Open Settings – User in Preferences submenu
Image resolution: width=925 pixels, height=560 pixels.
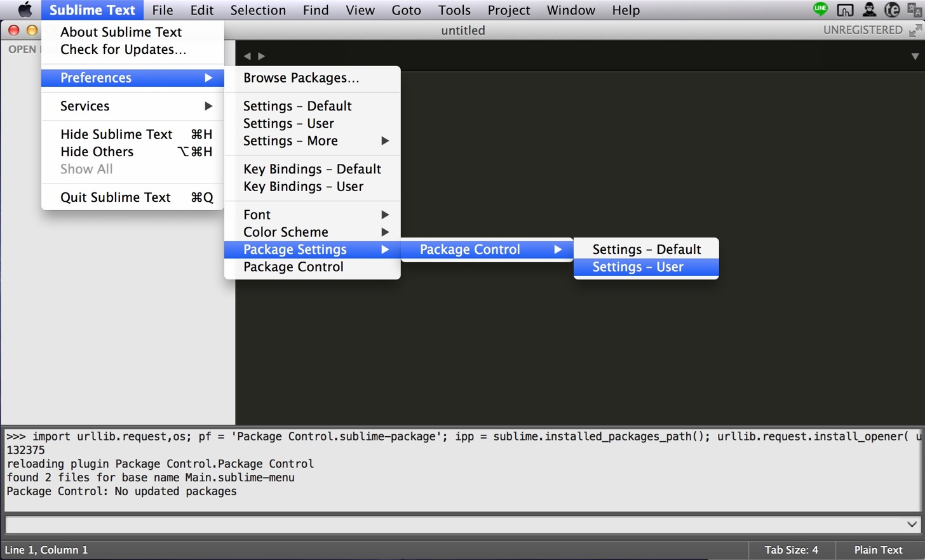[x=313, y=123]
